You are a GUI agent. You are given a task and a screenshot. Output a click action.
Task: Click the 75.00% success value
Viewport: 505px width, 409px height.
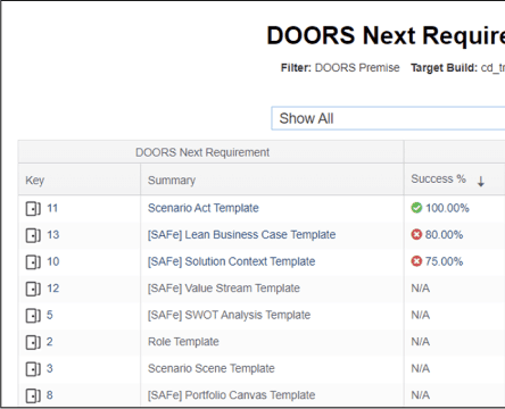pyautogui.click(x=444, y=261)
